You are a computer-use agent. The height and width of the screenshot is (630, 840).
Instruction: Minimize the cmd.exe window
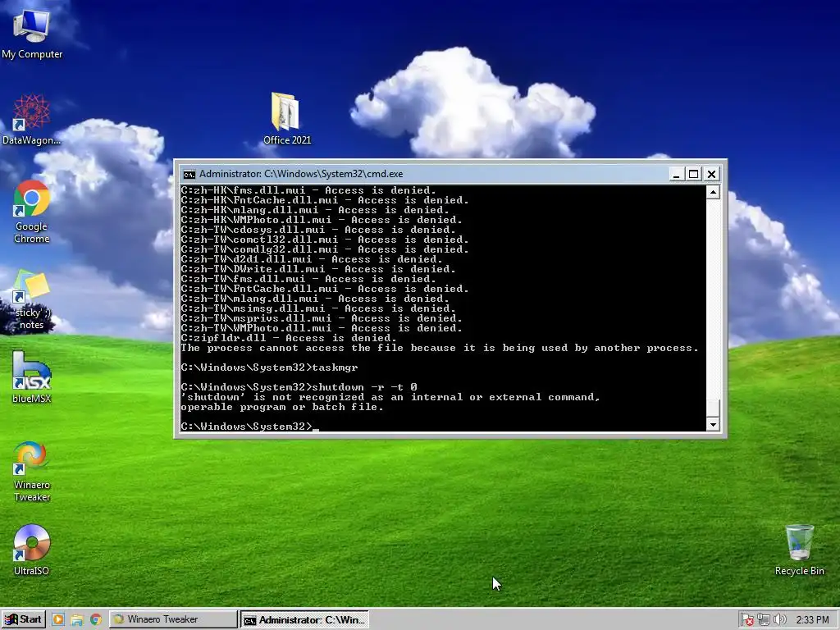click(676, 174)
